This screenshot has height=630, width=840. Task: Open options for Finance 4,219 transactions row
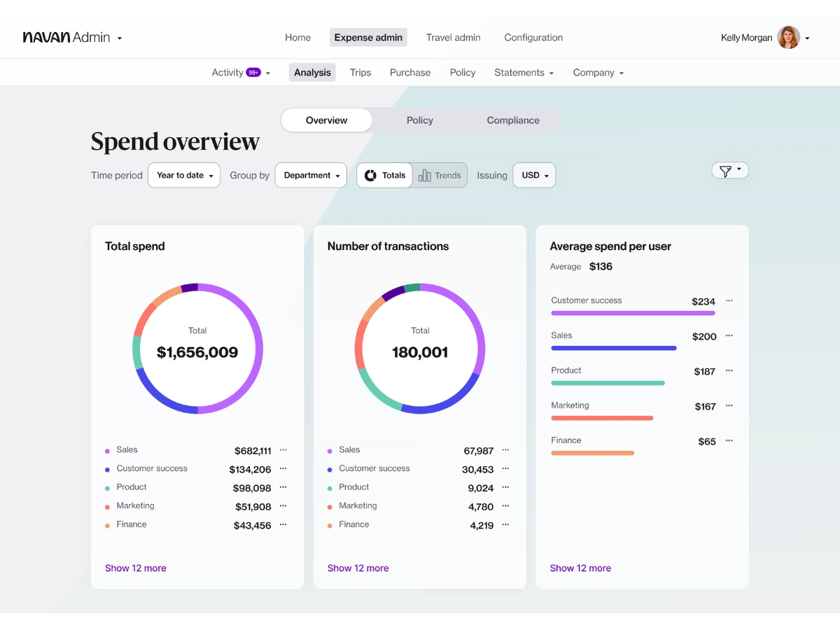click(505, 524)
